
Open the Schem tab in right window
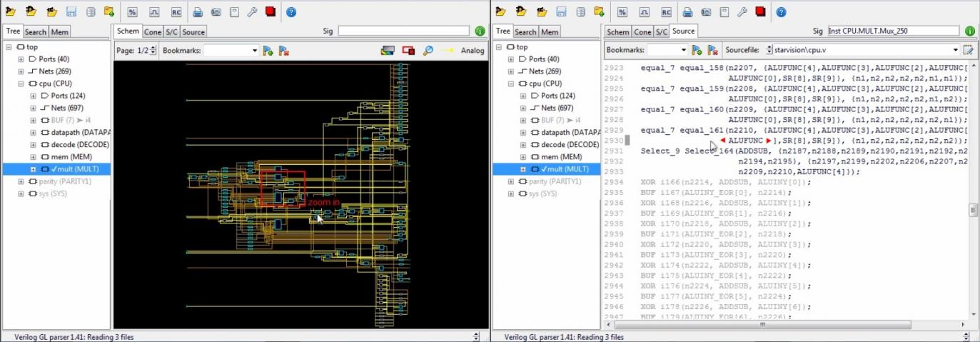(617, 31)
